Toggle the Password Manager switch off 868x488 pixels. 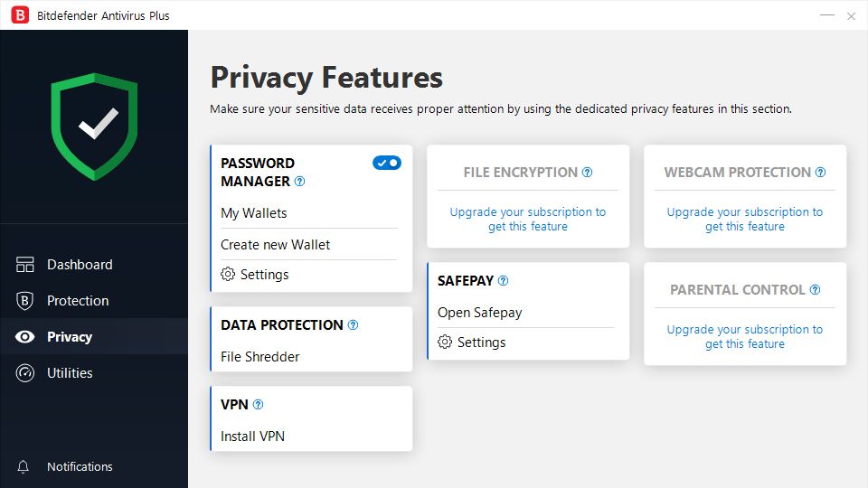coord(387,163)
